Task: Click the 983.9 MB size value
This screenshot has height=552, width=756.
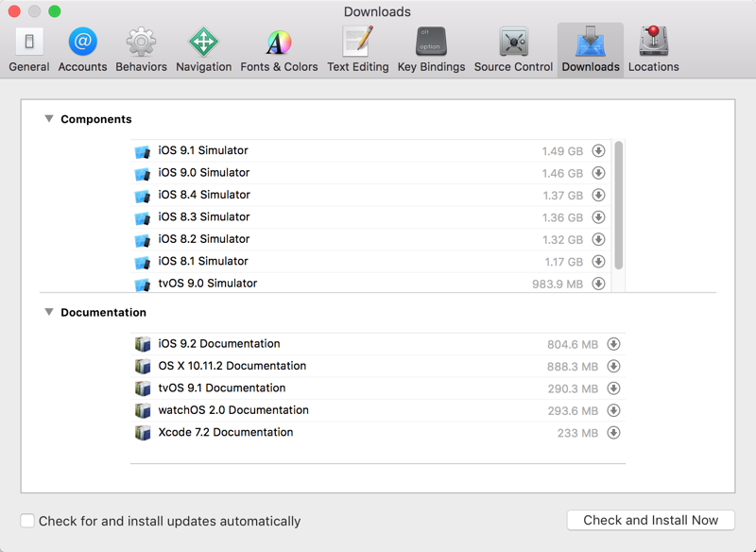Action: tap(558, 285)
